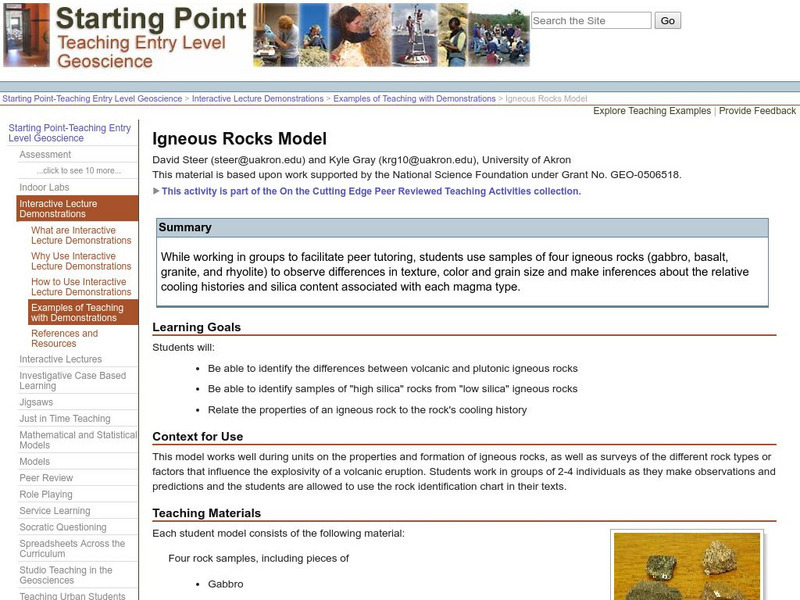The height and width of the screenshot is (600, 800).
Task: Click the rock samples photo thumbnail
Action: [687, 565]
